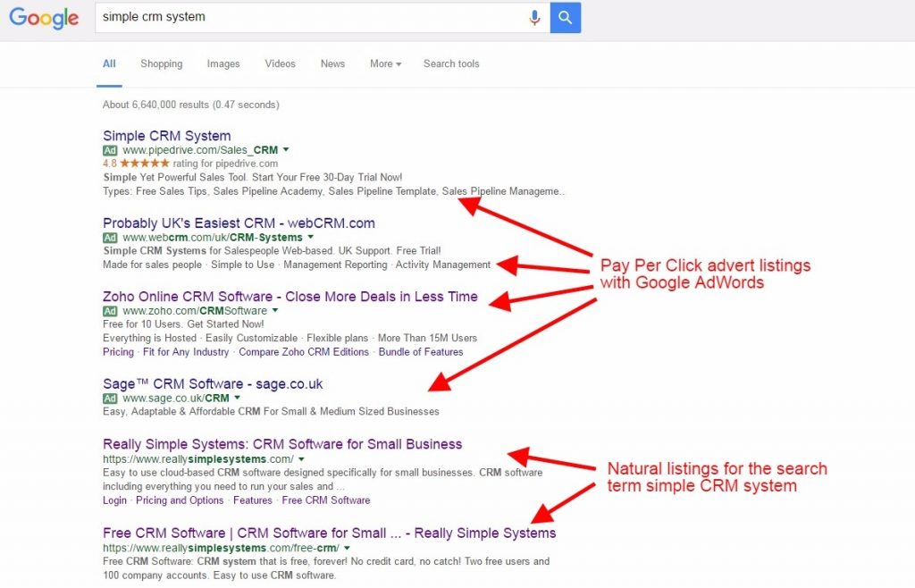915x588 pixels.
Task: Click the www.pipedrive.com/Sales_CRM URL text
Action: [x=200, y=150]
